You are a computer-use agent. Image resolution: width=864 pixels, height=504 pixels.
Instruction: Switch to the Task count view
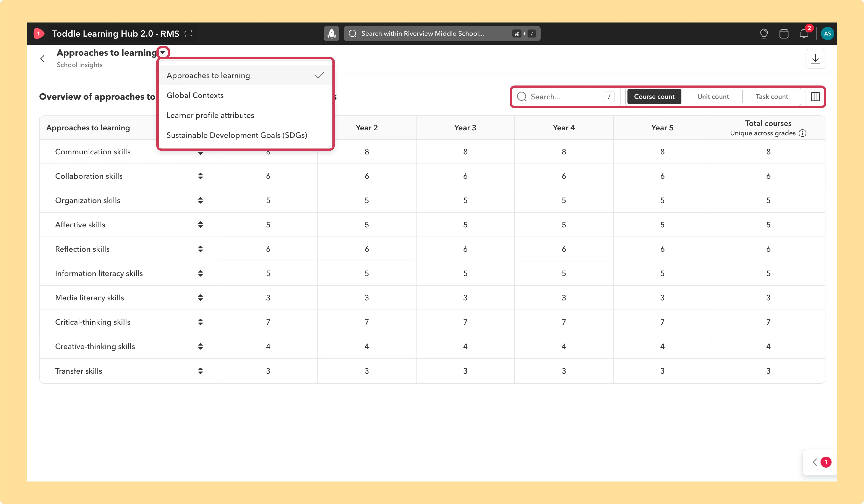pyautogui.click(x=772, y=97)
